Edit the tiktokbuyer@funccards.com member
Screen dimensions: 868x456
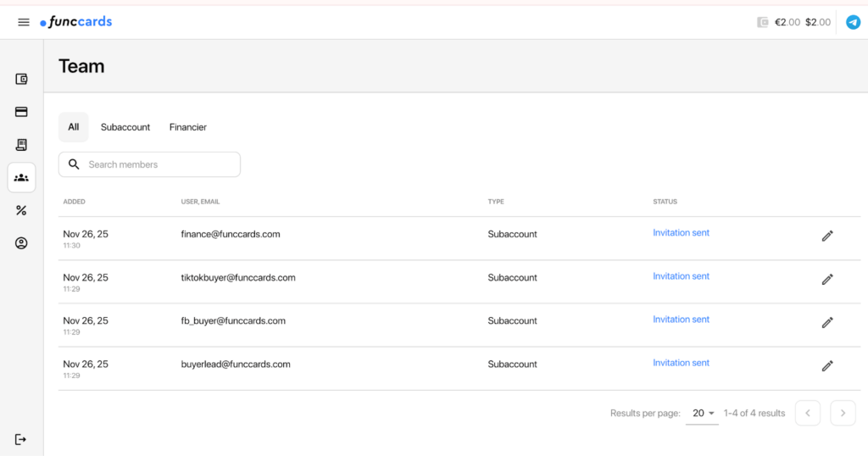pos(827,280)
